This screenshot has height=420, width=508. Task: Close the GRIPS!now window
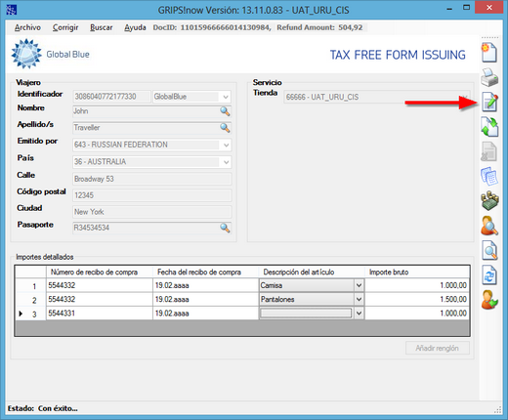coord(488,8)
